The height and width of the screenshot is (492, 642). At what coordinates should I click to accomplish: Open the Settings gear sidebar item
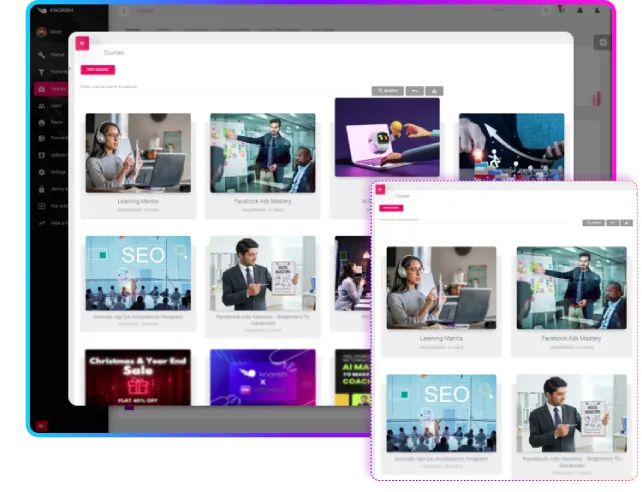point(52,172)
